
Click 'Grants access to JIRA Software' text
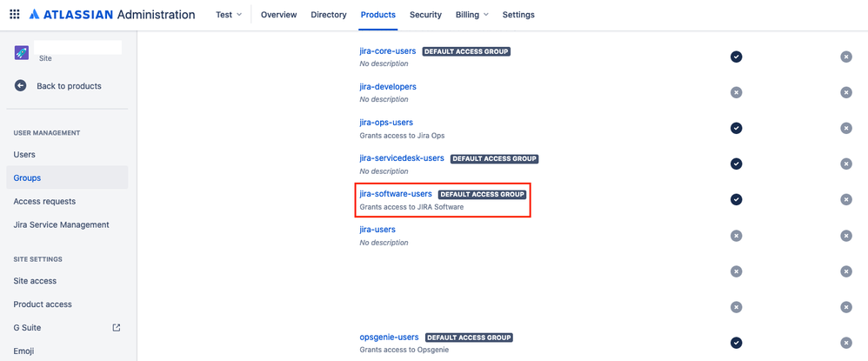tap(411, 206)
